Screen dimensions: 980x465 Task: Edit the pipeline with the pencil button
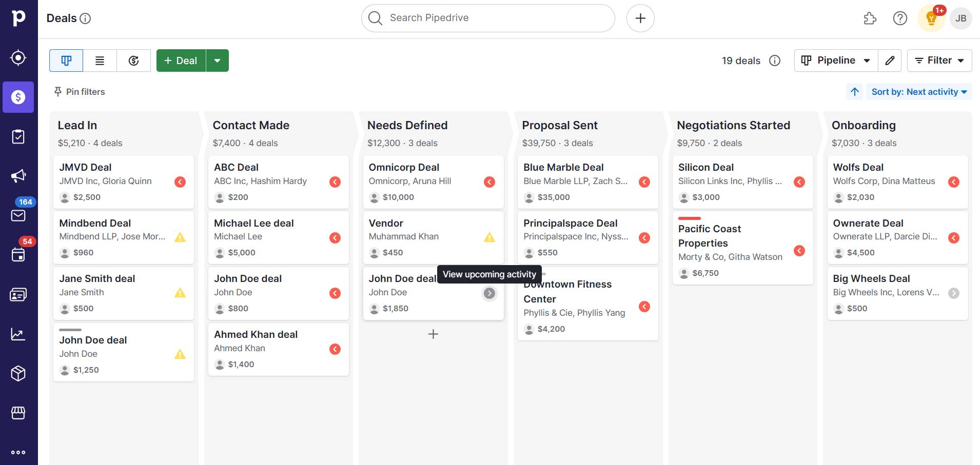(x=890, y=60)
